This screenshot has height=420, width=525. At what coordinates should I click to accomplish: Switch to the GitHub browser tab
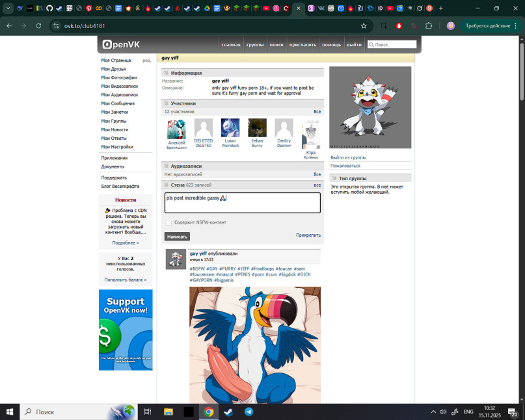click(49, 8)
